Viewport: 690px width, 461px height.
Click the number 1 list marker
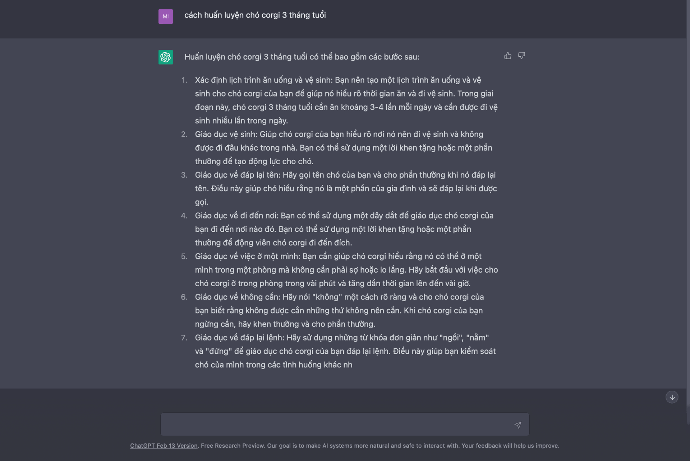point(184,78)
